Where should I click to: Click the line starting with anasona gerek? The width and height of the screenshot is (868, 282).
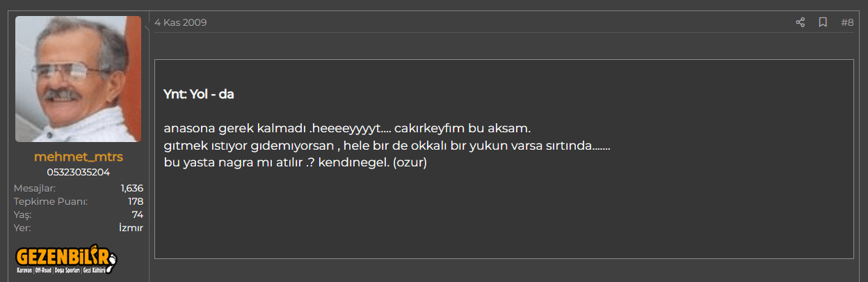[x=347, y=129]
